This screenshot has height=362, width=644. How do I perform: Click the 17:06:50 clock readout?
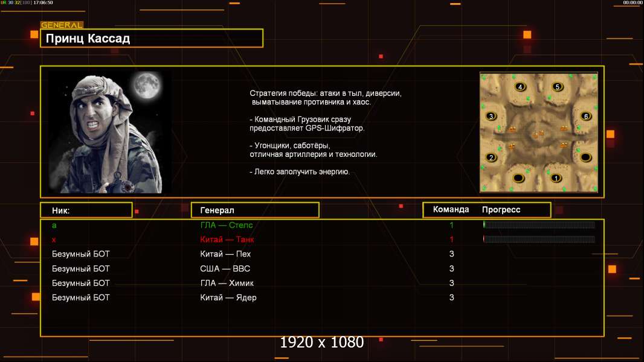[43, 2]
